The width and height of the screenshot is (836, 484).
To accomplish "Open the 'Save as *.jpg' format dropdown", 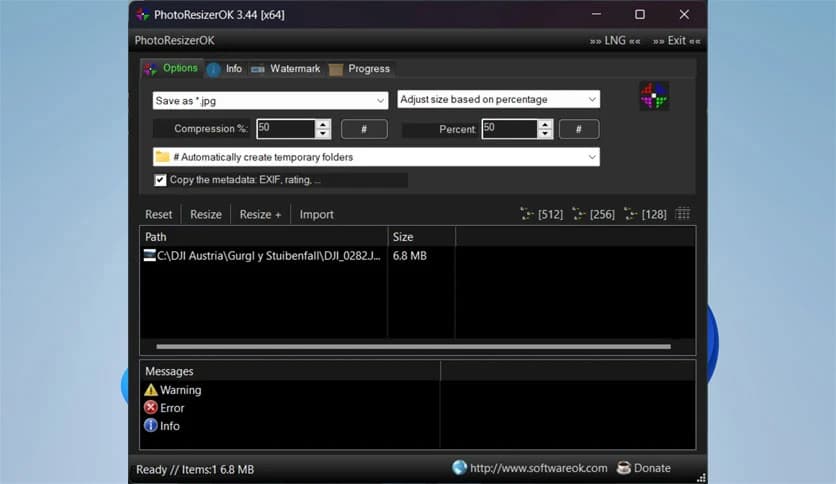I will (x=270, y=101).
